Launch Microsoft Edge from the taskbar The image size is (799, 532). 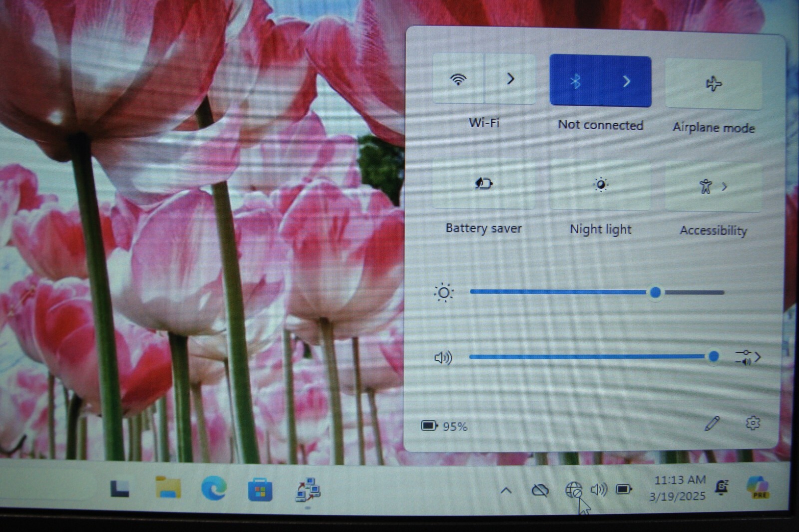214,488
